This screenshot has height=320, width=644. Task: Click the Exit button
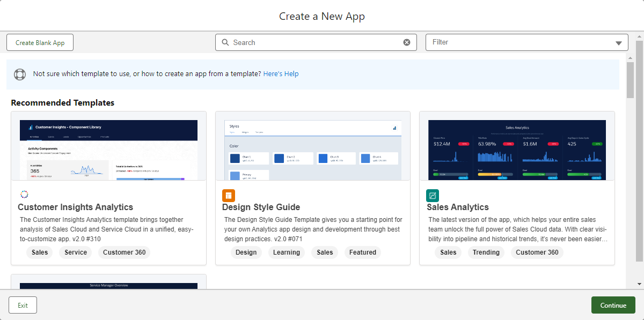[23, 305]
